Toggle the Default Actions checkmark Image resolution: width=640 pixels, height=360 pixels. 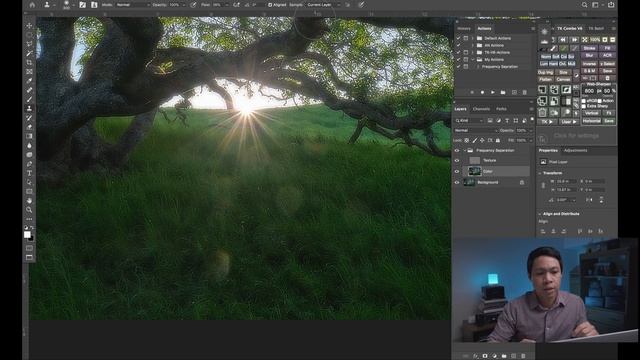tap(458, 38)
